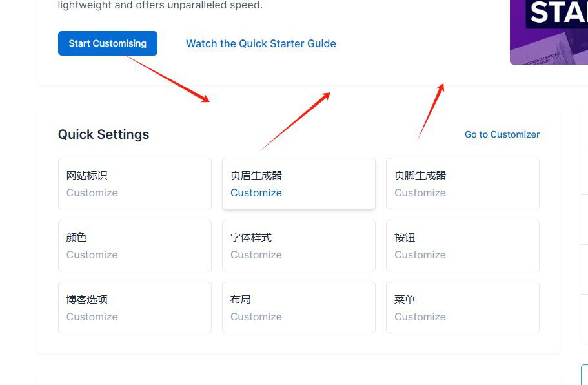Screen dimensions: 588x385
Task: Open the Go to Customizer link
Action: (502, 134)
